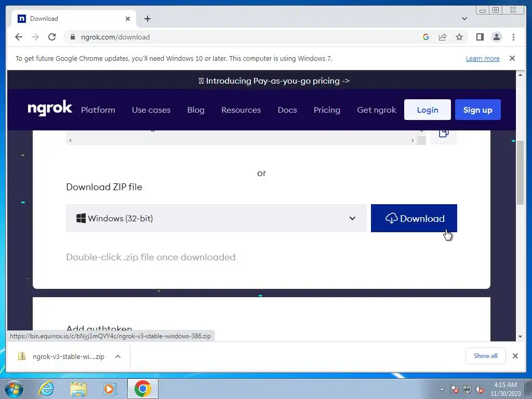Select the Download browser tab
The image size is (532, 399).
[x=74, y=19]
